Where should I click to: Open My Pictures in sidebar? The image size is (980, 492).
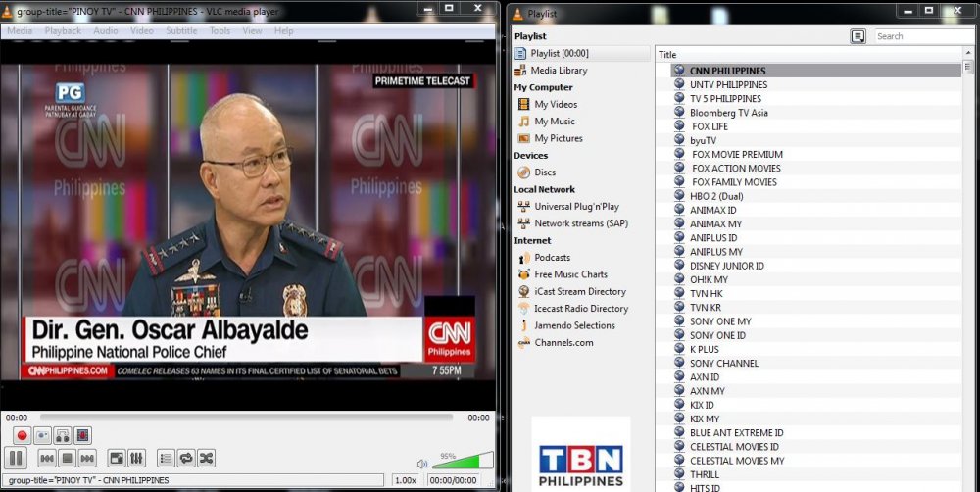[559, 138]
